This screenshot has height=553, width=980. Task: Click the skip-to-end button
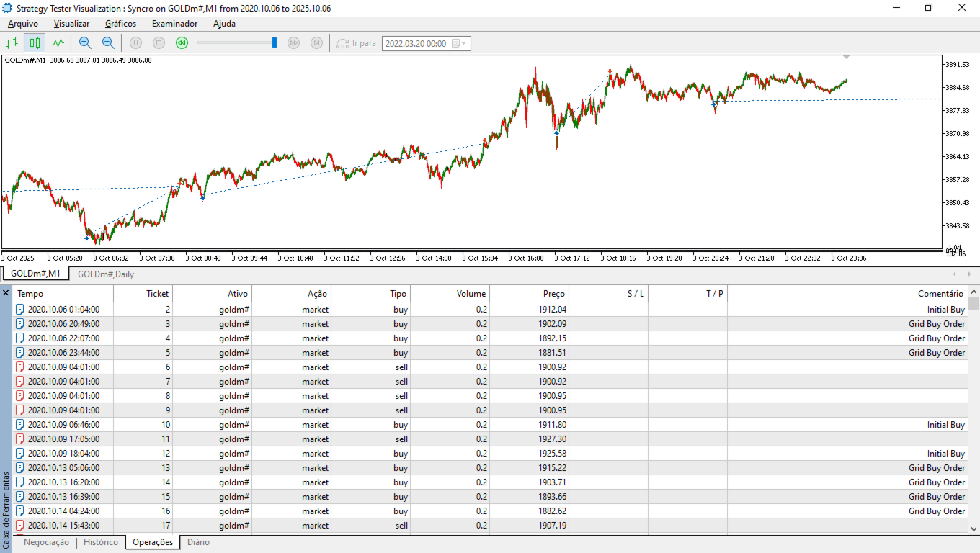coord(316,43)
